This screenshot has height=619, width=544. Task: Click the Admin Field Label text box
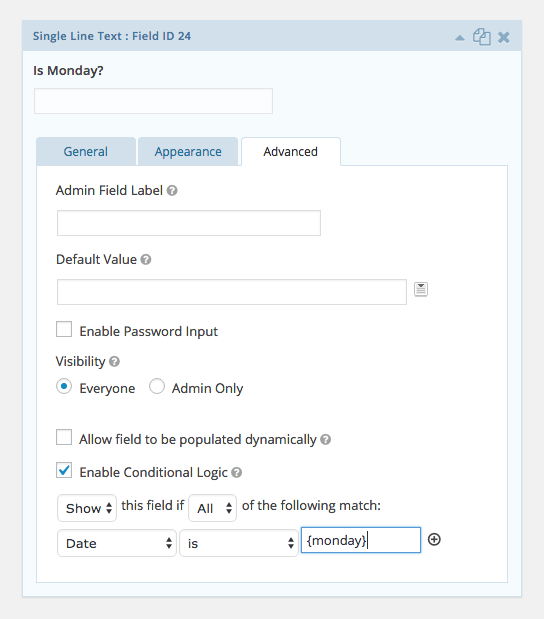(x=189, y=223)
